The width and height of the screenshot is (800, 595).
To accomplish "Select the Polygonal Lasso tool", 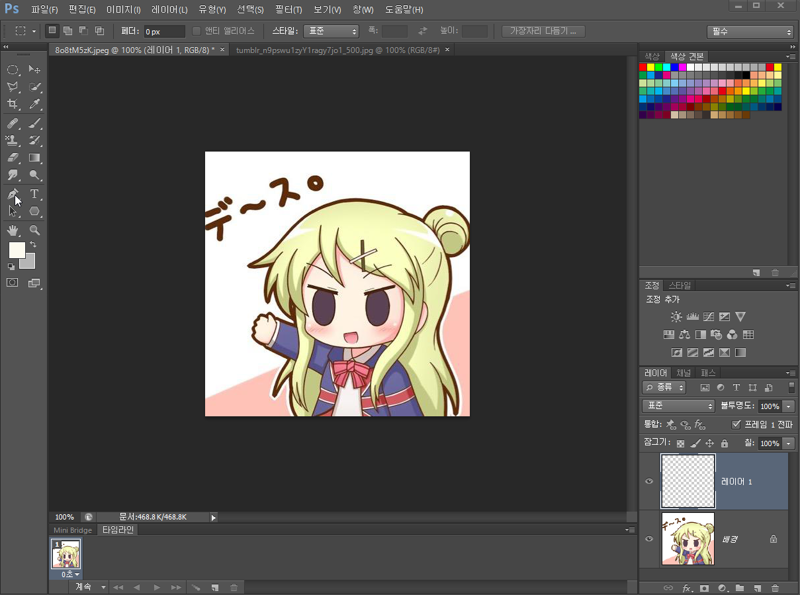I will coord(13,87).
